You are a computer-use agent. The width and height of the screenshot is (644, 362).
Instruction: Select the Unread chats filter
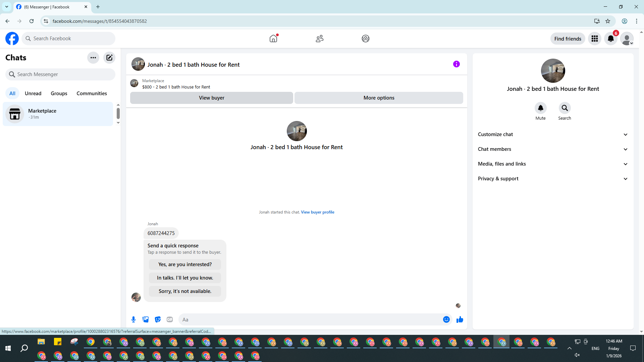pyautogui.click(x=33, y=94)
